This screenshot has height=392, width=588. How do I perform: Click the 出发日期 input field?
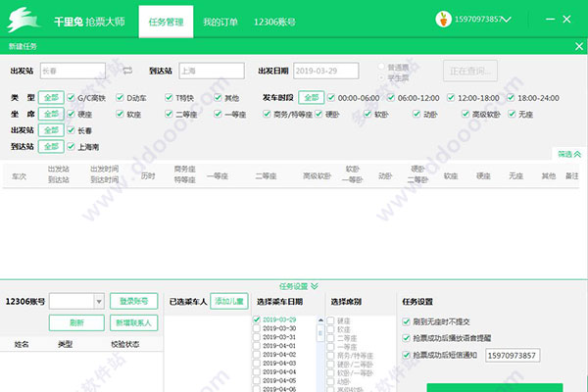pos(326,71)
